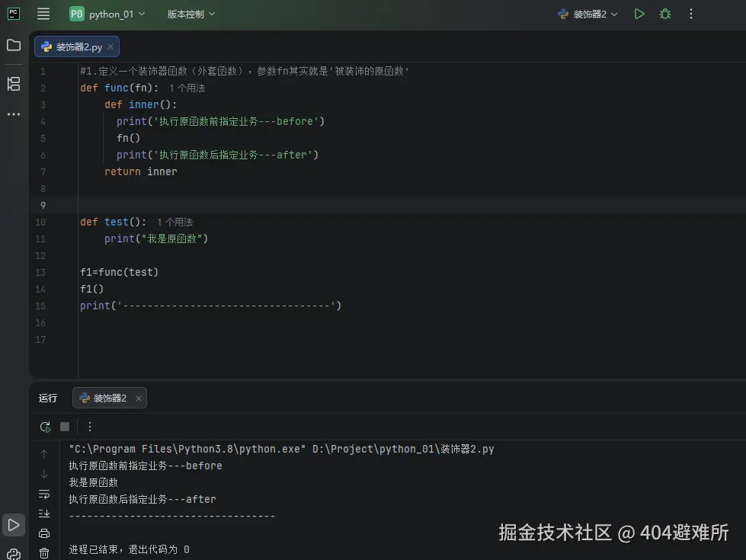Image resolution: width=746 pixels, height=560 pixels.
Task: Click line number 9 in the gutter
Action: pos(43,205)
